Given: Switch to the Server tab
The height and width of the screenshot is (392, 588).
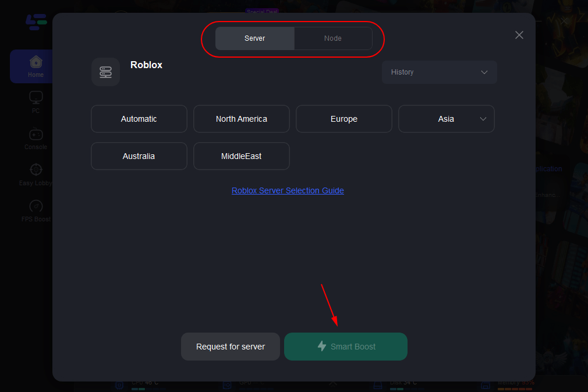Looking at the screenshot, I should pos(254,38).
